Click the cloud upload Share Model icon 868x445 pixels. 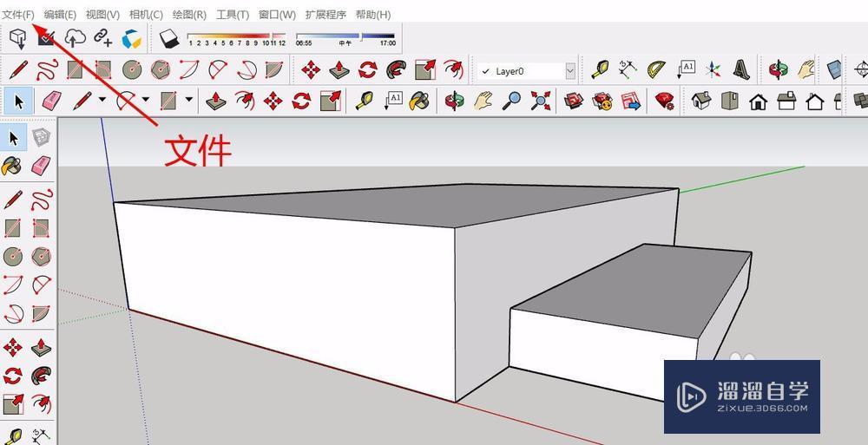(x=76, y=38)
